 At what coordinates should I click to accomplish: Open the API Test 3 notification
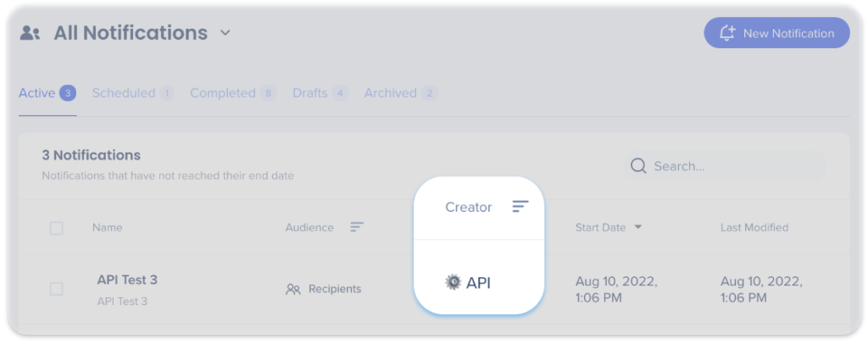pos(127,280)
